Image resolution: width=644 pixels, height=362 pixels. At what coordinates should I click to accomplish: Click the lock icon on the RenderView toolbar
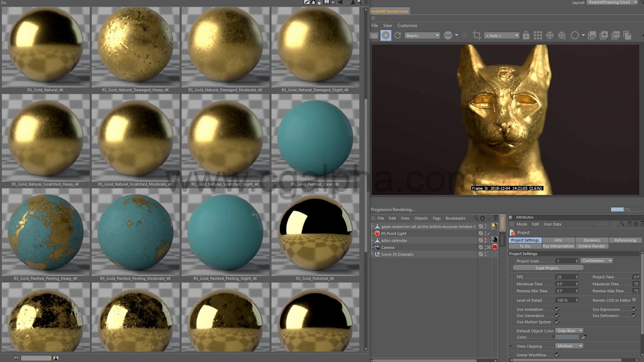coord(526,35)
